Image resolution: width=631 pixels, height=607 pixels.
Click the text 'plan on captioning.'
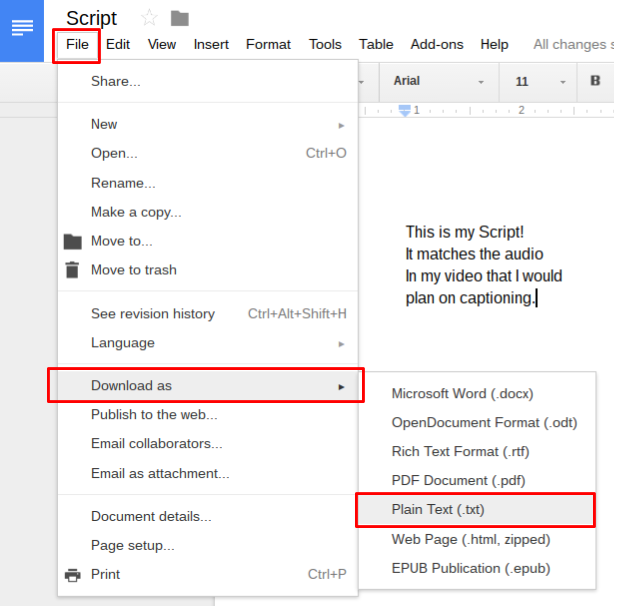[470, 298]
